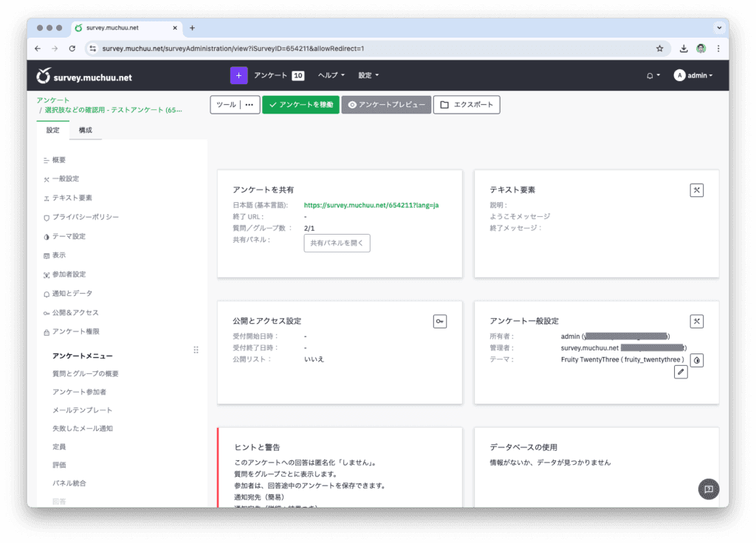Open the help chat icon at bottom right
This screenshot has height=543, width=756.
[x=708, y=489]
